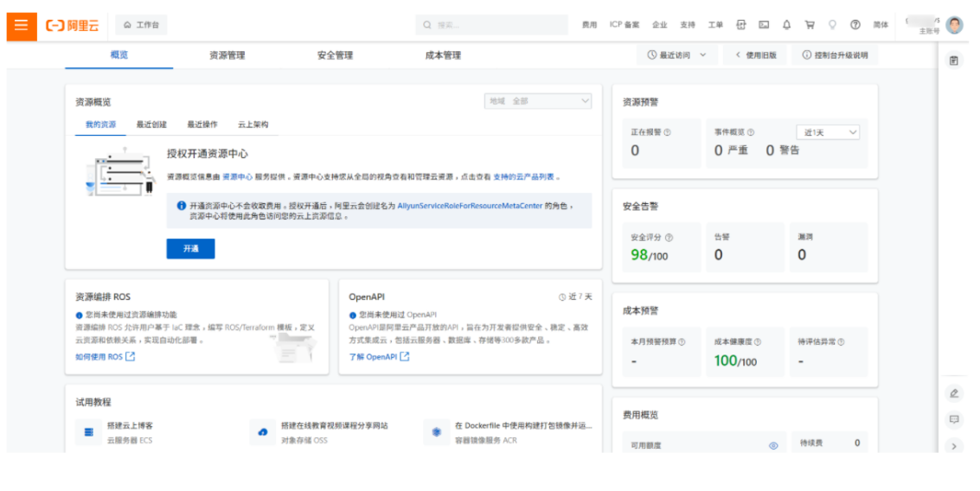Viewport: 980px width, 491px height.
Task: Click the 100/100 cost health value
Action: click(x=735, y=360)
